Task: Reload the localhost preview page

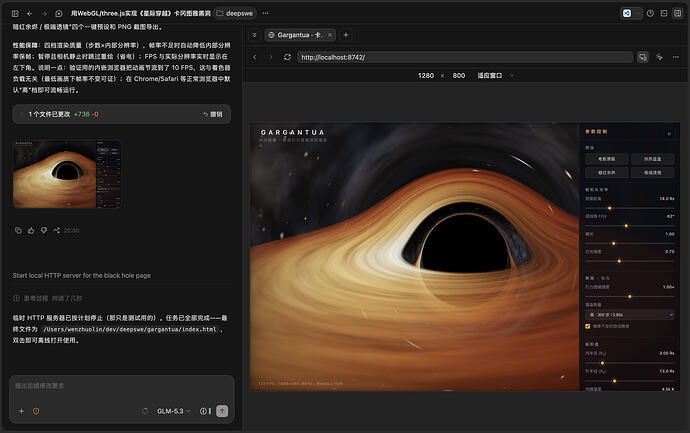Action: 287,57
